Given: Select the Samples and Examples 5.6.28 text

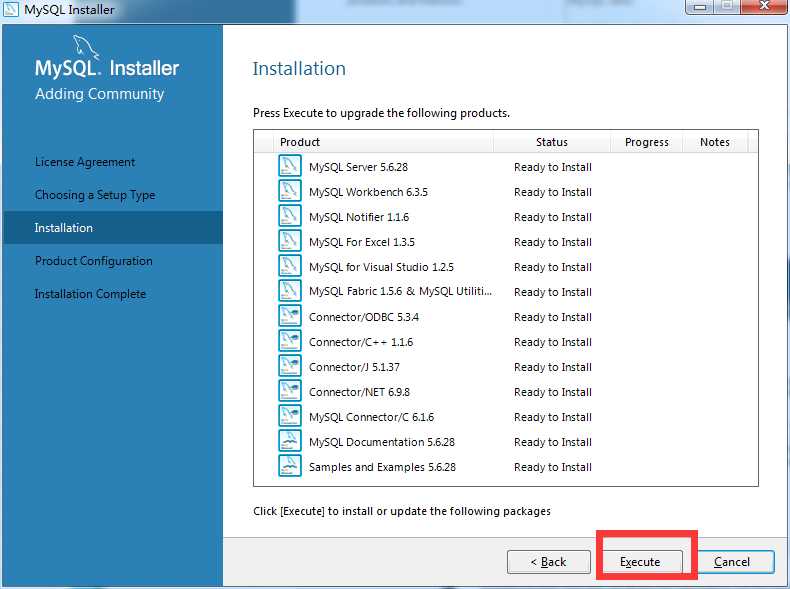Looking at the screenshot, I should [x=382, y=467].
